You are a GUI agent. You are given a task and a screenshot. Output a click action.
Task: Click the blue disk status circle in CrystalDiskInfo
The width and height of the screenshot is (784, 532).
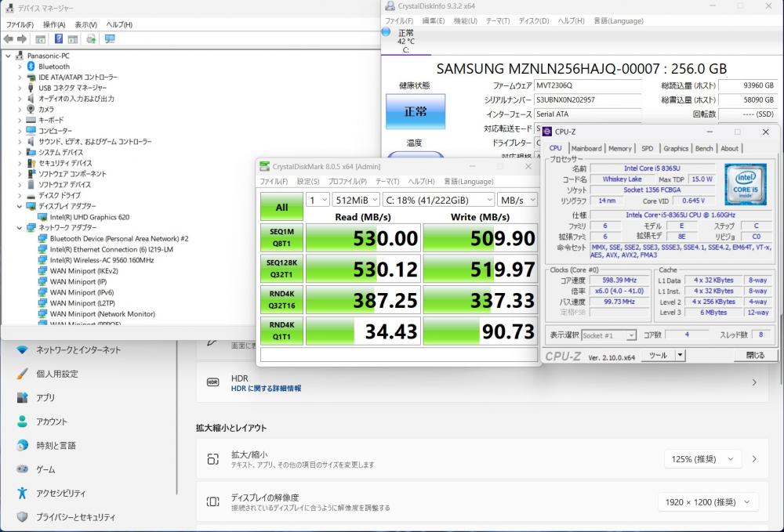[x=386, y=32]
